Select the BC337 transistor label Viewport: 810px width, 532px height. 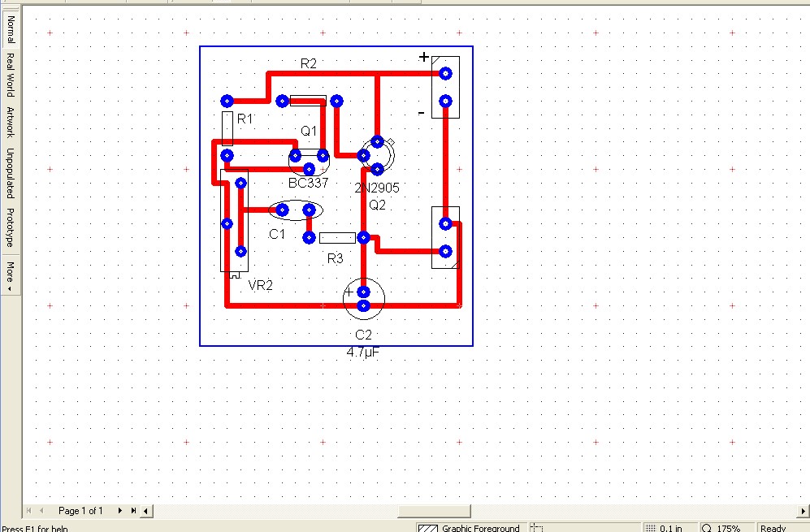(x=309, y=183)
